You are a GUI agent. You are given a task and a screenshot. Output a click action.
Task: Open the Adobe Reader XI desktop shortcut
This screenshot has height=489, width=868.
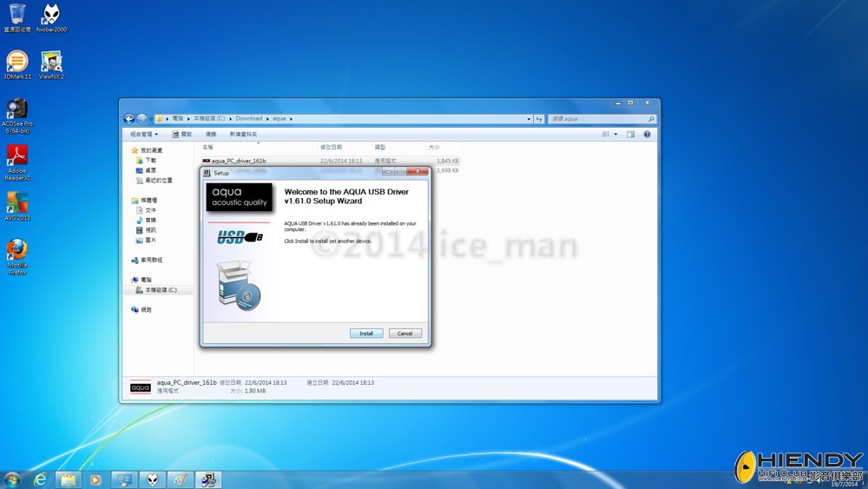click(x=16, y=155)
